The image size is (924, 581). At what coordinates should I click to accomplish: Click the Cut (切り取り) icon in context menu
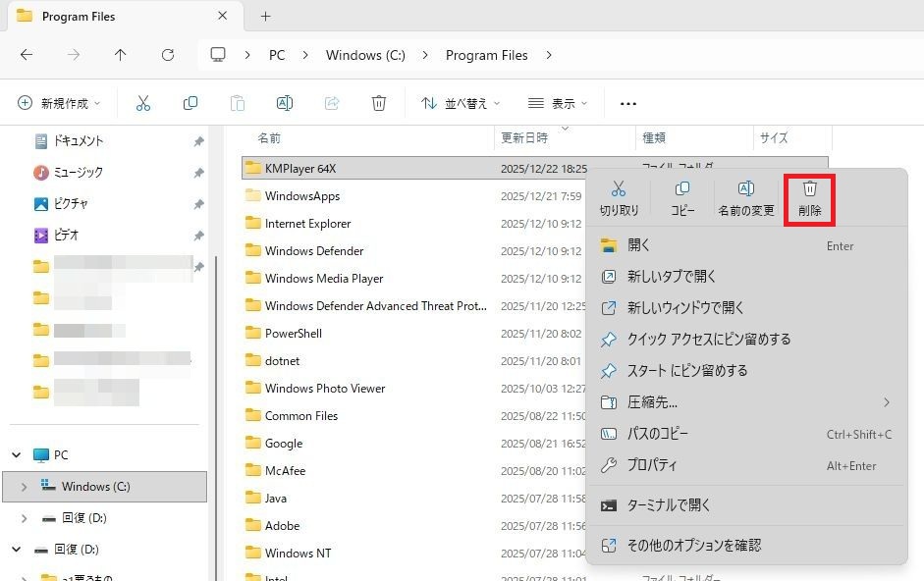tap(619, 198)
